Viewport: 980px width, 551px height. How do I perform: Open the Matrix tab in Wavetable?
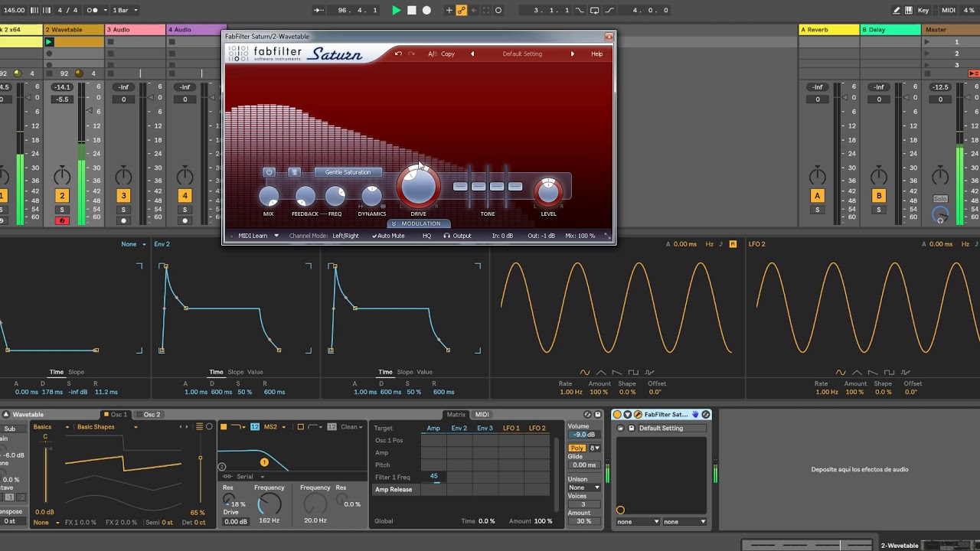(456, 415)
